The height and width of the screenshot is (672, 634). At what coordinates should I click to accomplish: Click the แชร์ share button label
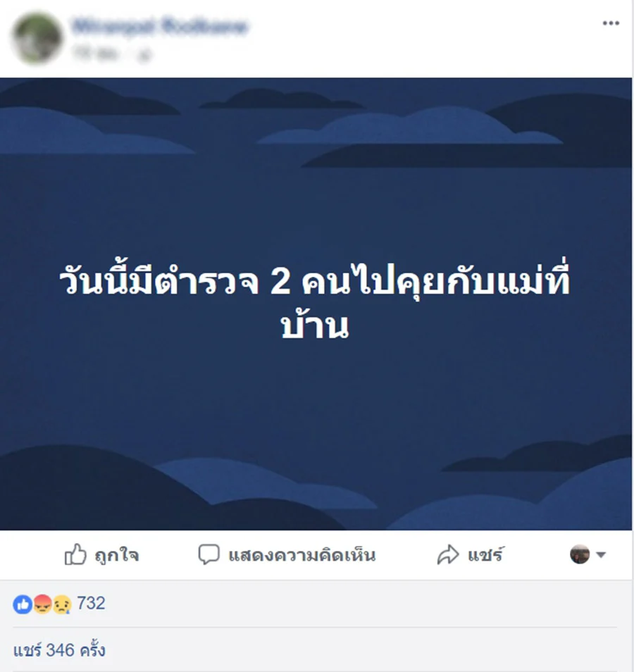(485, 555)
